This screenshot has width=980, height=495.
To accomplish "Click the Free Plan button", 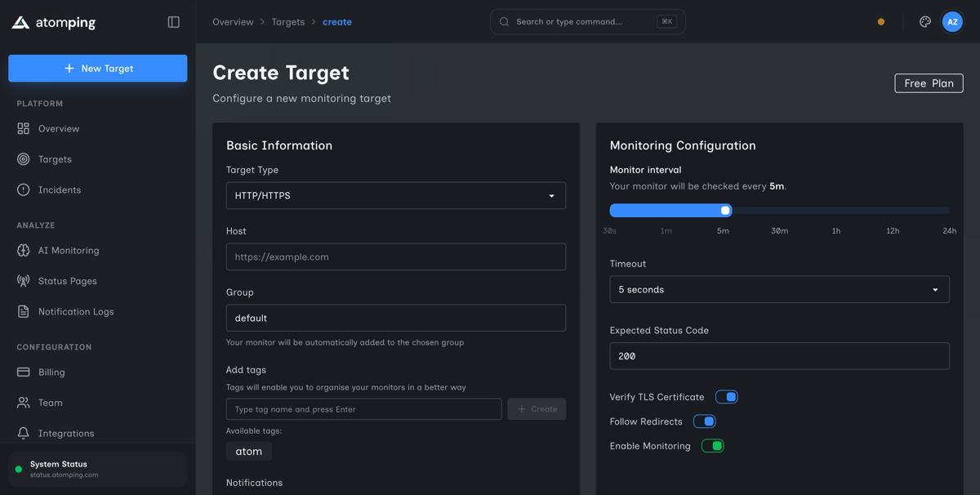I will pyautogui.click(x=929, y=82).
